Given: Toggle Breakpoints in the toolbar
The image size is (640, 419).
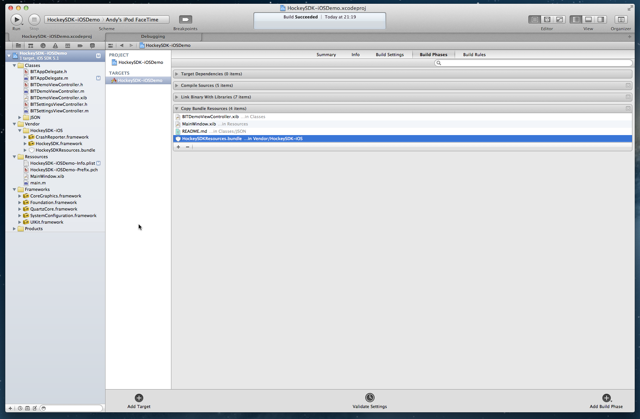Looking at the screenshot, I should (185, 20).
